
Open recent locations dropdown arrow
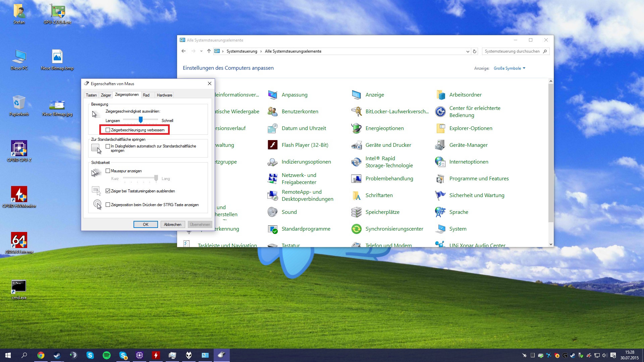pyautogui.click(x=201, y=51)
